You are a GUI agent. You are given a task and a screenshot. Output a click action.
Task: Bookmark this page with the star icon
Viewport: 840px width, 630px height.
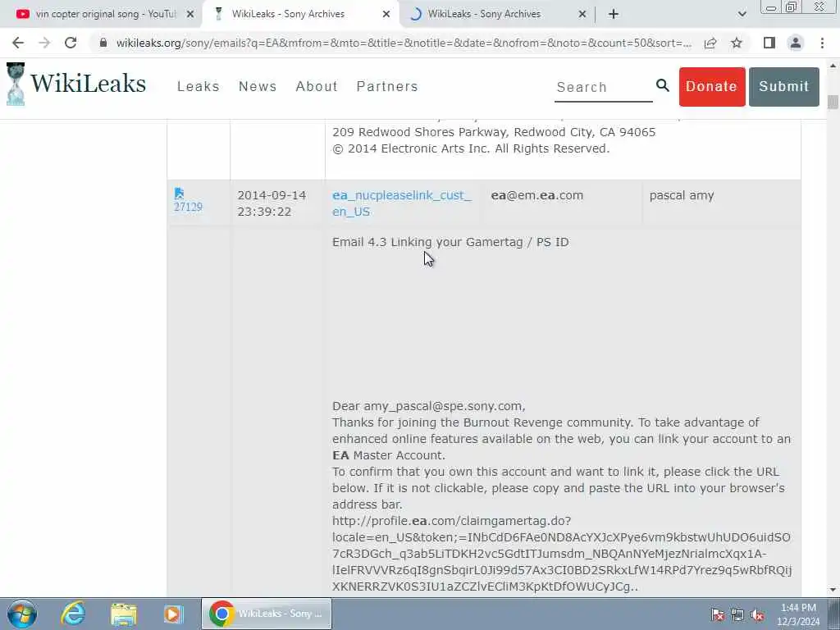tap(737, 43)
